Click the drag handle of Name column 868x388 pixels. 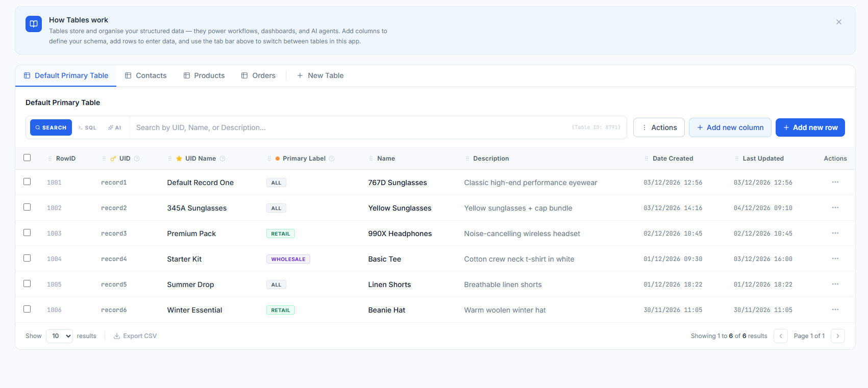(x=371, y=159)
